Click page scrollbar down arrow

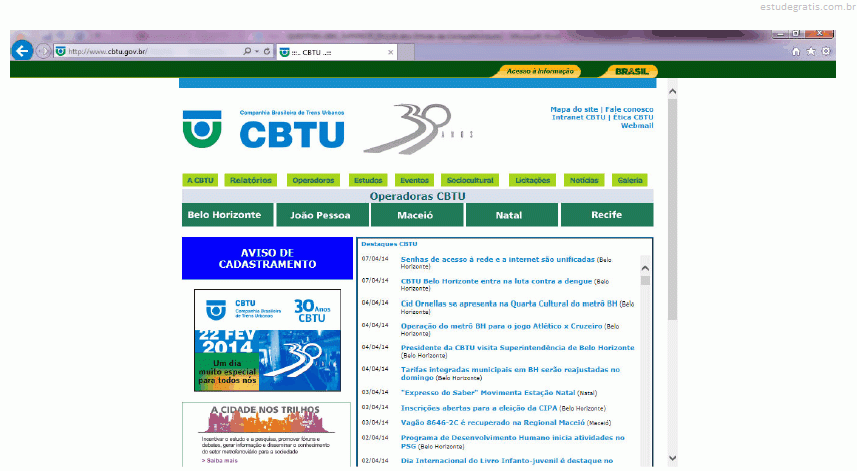[672, 458]
